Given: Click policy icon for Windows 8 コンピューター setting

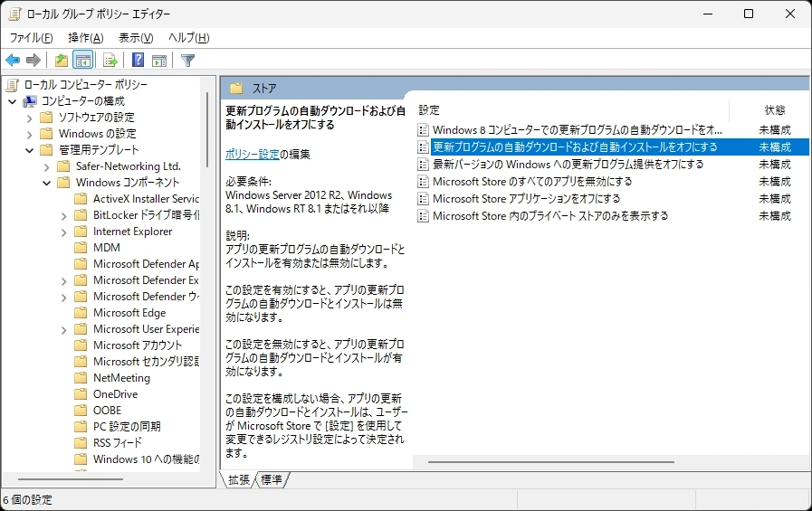Looking at the screenshot, I should coord(423,130).
